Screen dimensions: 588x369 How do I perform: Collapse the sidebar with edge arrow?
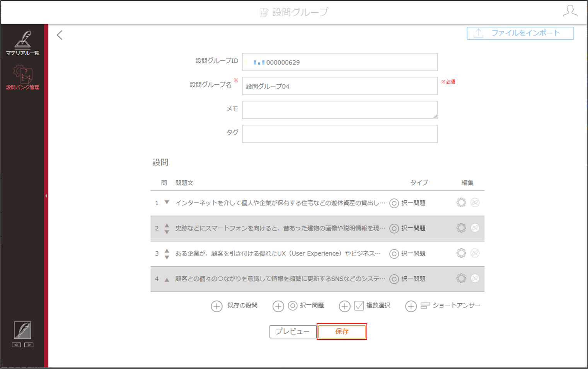[46, 196]
